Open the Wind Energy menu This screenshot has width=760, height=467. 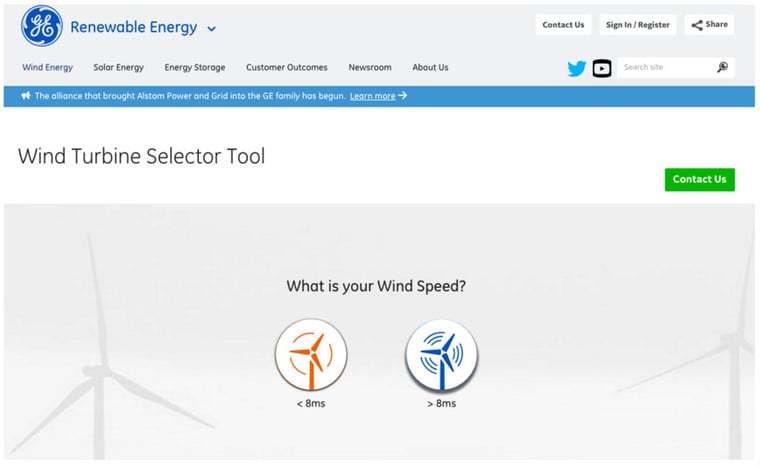47,68
